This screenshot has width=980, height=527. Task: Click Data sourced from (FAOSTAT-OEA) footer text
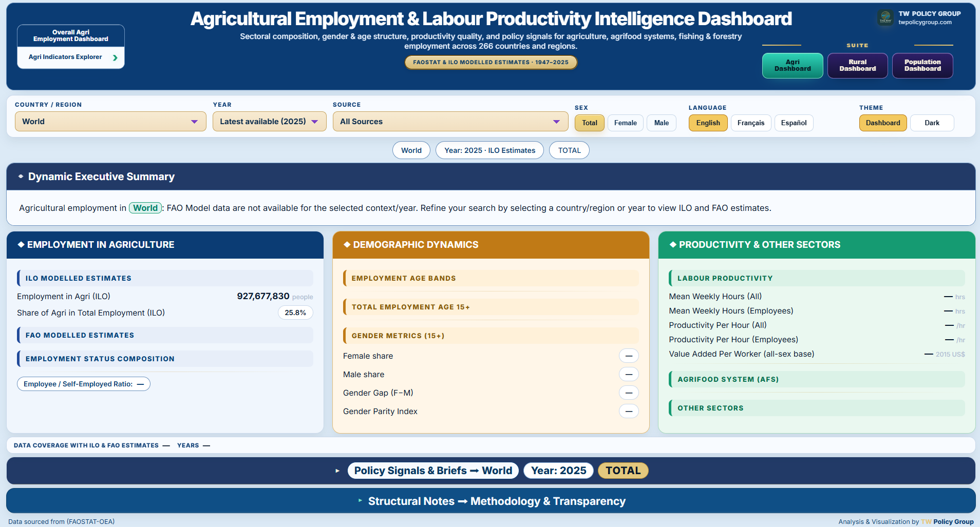(62, 522)
